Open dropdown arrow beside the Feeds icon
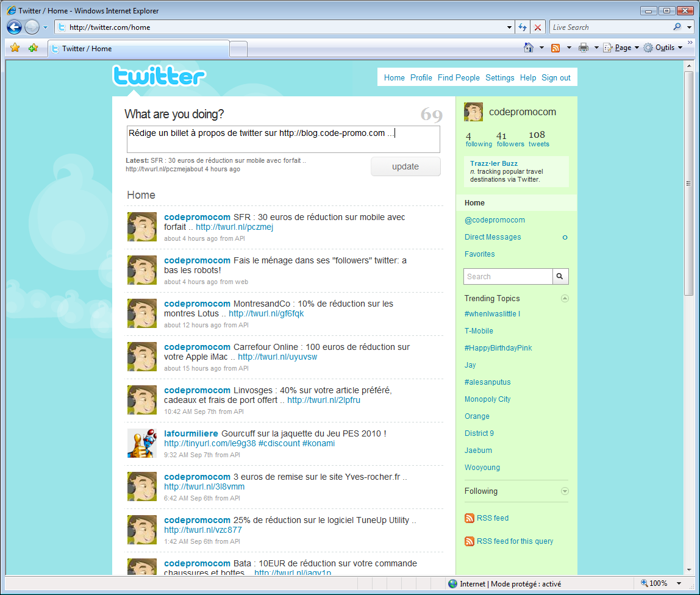Viewport: 700px width, 595px height. click(569, 48)
